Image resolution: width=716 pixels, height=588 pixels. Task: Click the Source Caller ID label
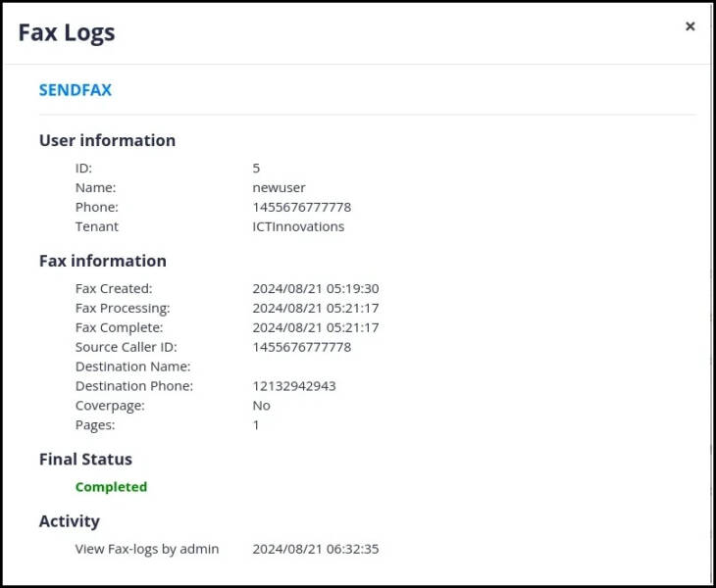pos(126,347)
